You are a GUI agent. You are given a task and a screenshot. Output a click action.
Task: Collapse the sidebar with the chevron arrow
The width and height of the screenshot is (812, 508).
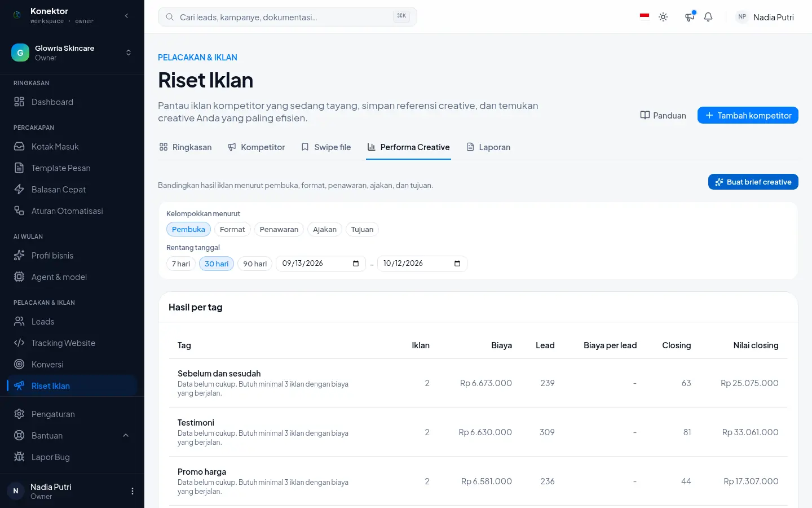point(126,16)
